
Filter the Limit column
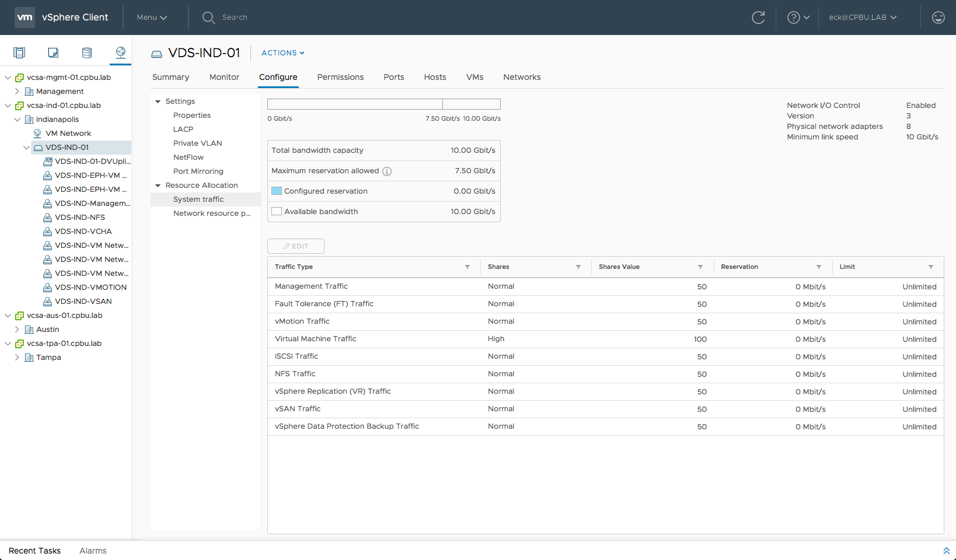pos(931,267)
